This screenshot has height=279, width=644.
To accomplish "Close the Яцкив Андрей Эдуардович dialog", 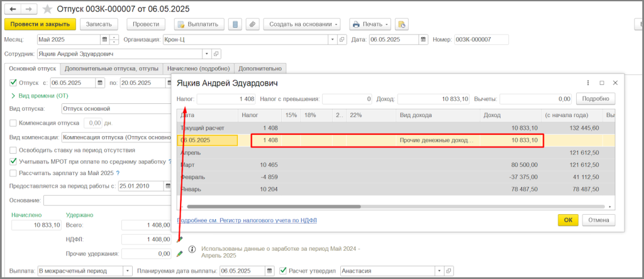I will 615,83.
